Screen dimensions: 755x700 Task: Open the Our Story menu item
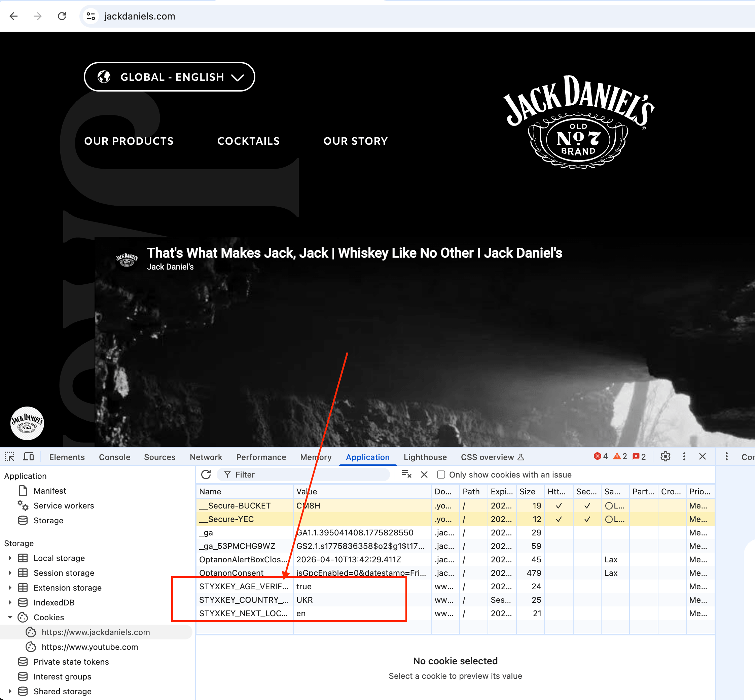[356, 141]
